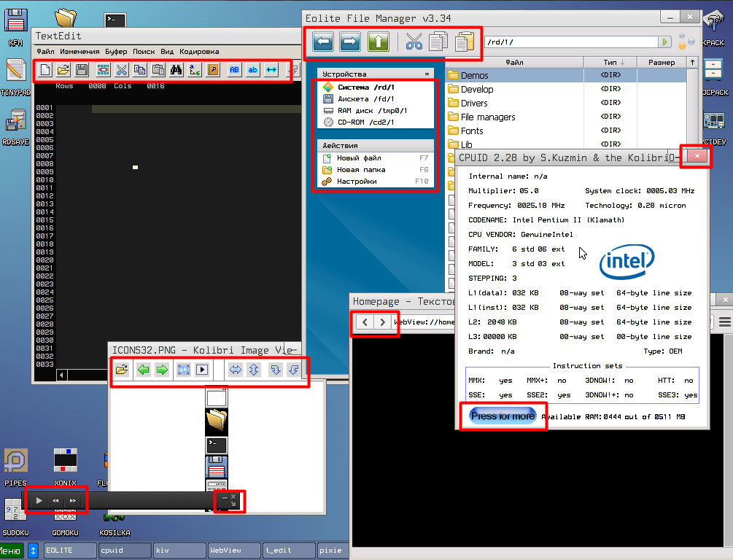Show next image with the green forward arrow
The width and height of the screenshot is (733, 560).
point(162,370)
